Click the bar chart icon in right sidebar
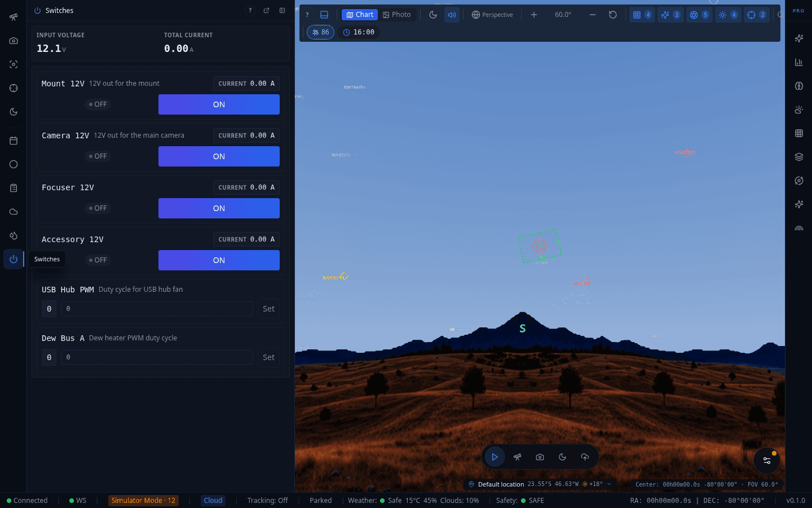The image size is (812, 508). pos(798,62)
